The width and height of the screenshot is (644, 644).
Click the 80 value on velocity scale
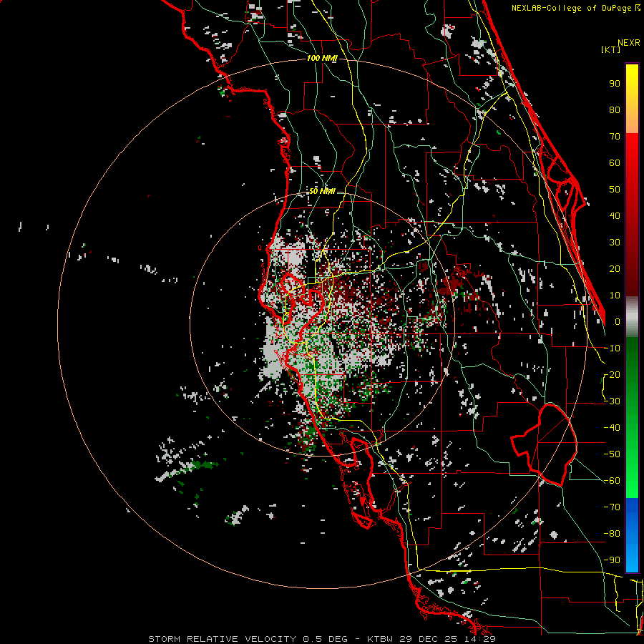tap(615, 110)
